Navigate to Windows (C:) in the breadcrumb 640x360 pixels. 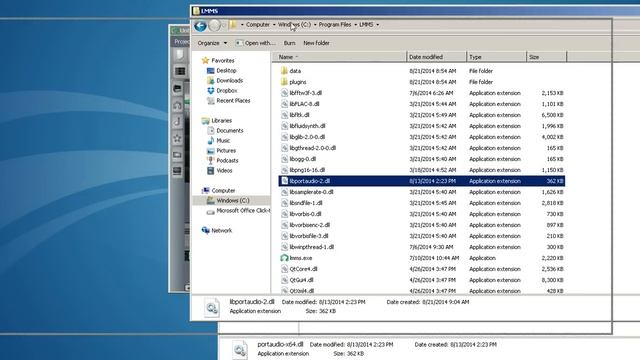pyautogui.click(x=294, y=24)
